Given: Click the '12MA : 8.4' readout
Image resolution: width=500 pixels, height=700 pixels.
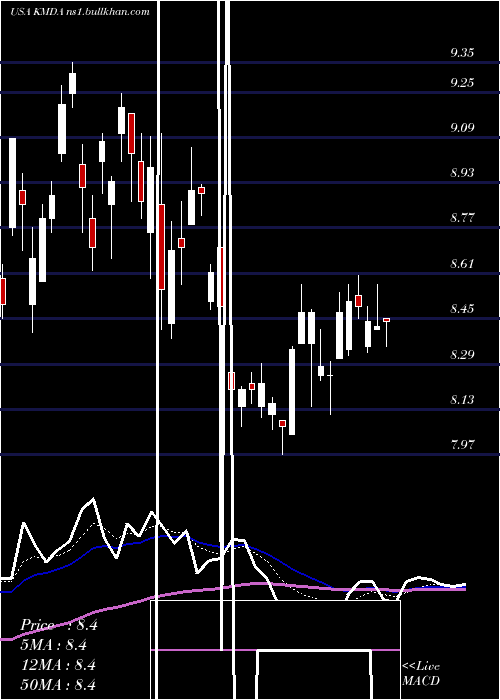Looking at the screenshot, I should point(58,665).
